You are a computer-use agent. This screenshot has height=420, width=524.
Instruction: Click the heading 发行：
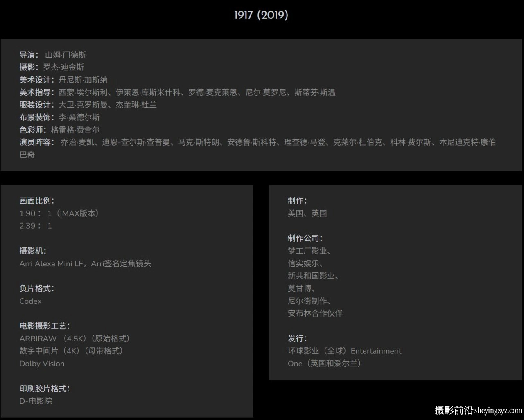298,339
